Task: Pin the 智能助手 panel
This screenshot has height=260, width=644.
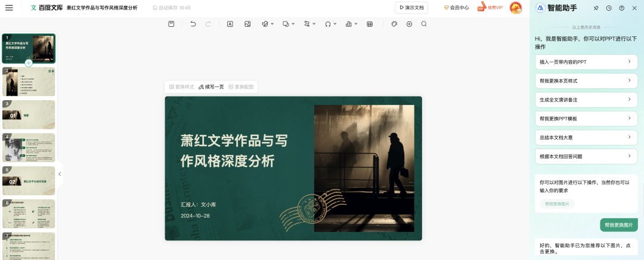Action: [596, 8]
